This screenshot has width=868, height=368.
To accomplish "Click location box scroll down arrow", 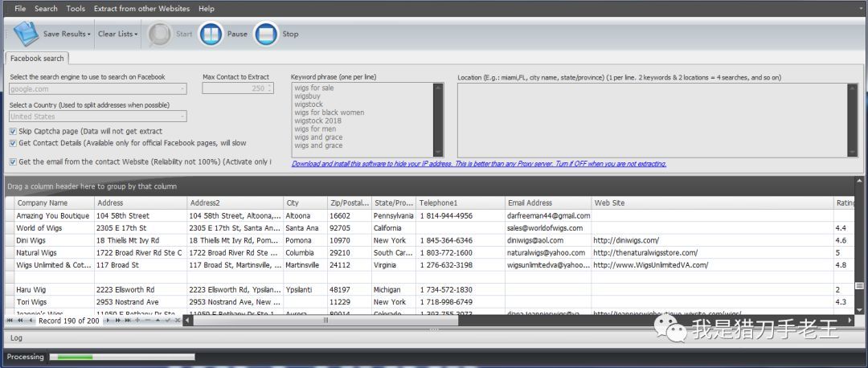I will 853,153.
